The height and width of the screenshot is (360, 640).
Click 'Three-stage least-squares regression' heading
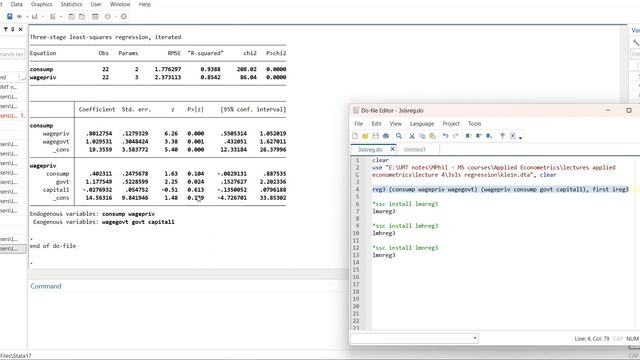coord(105,37)
